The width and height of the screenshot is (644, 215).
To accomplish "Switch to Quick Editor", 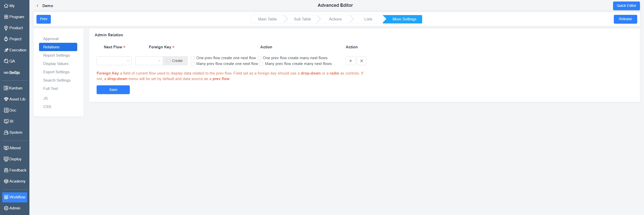I will tap(626, 6).
